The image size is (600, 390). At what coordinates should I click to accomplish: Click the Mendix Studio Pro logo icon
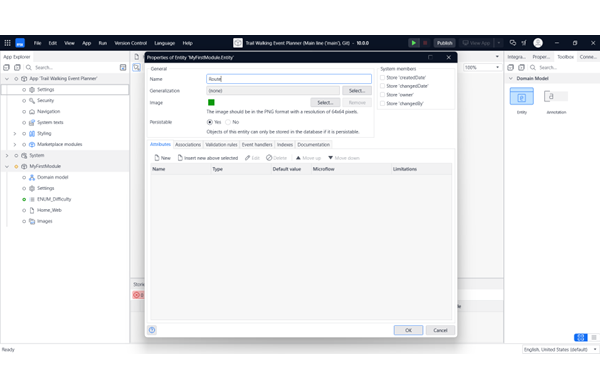point(20,43)
